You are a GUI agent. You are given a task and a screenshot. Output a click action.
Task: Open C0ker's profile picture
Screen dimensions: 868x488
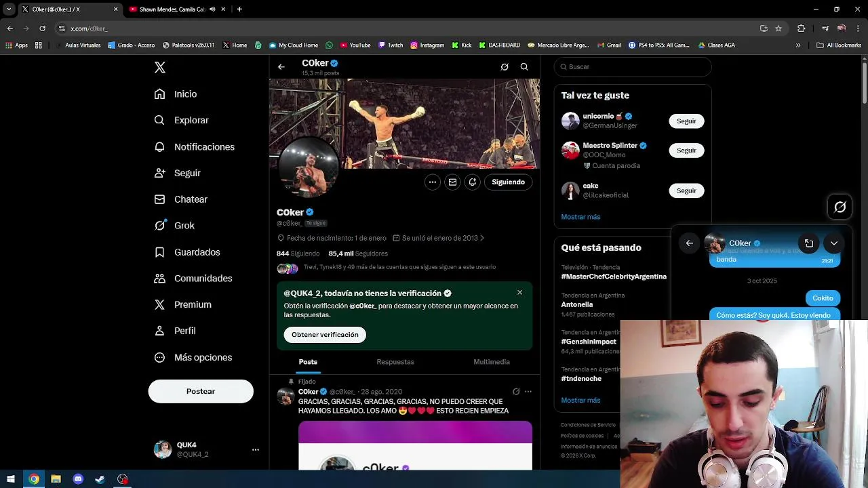(308, 167)
